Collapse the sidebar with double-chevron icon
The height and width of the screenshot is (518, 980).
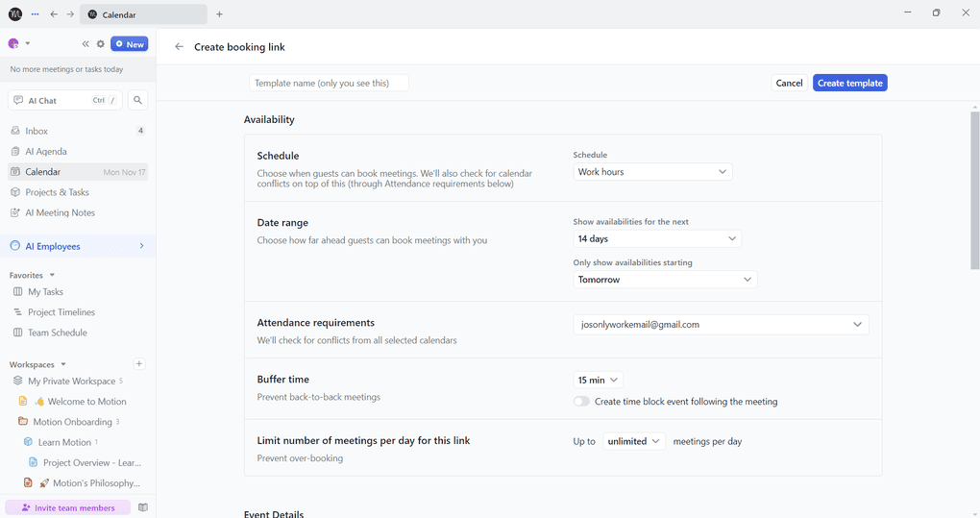pyautogui.click(x=86, y=44)
